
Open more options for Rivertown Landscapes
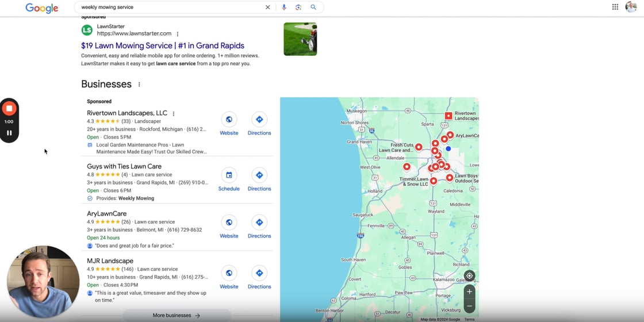[x=174, y=114]
